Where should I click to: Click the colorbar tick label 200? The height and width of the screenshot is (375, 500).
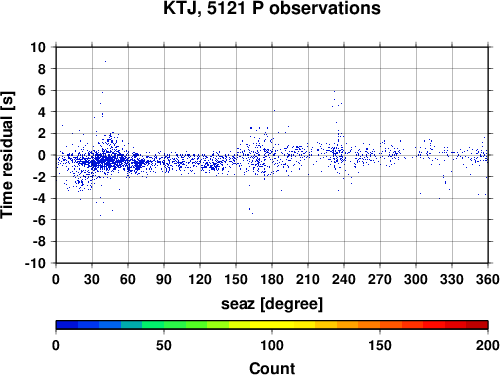[488, 345]
